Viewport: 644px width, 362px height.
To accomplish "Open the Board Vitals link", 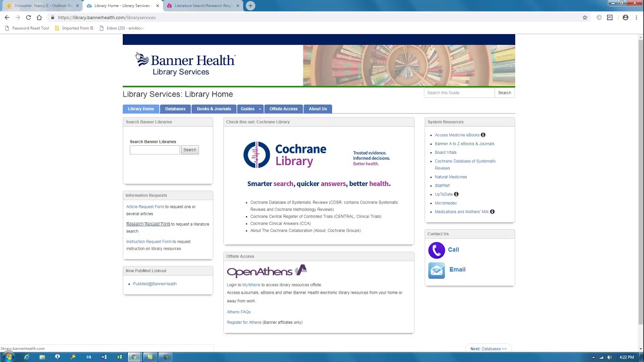I will coord(445,152).
